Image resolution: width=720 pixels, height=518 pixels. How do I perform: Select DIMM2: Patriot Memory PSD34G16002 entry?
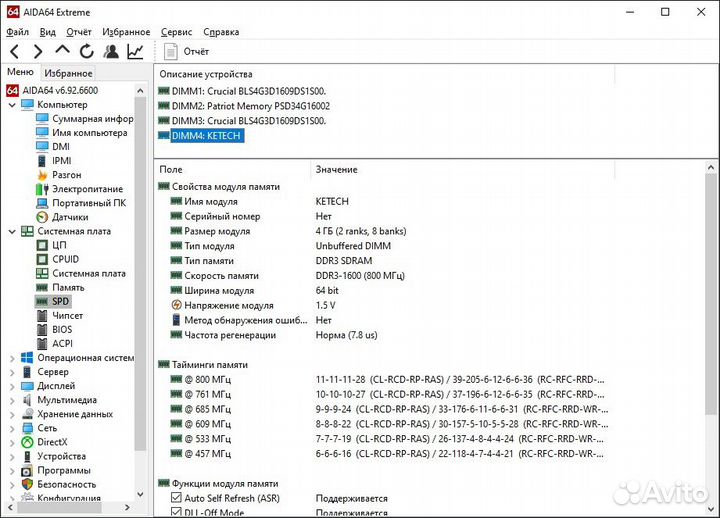pyautogui.click(x=244, y=106)
